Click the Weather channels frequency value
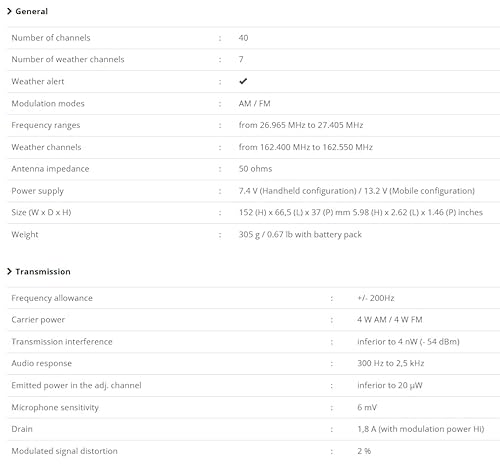This screenshot has width=500, height=465. click(x=305, y=147)
